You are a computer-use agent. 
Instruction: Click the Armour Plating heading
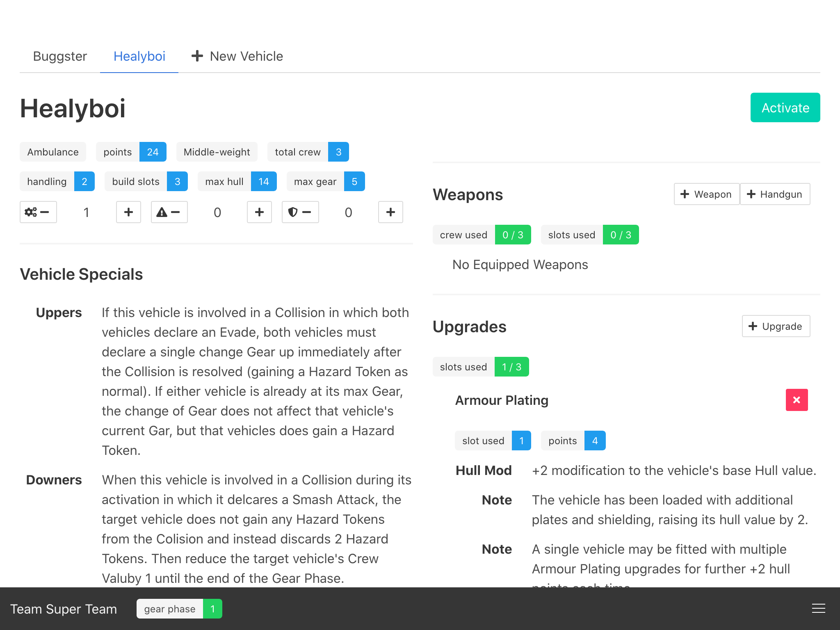[x=501, y=400]
